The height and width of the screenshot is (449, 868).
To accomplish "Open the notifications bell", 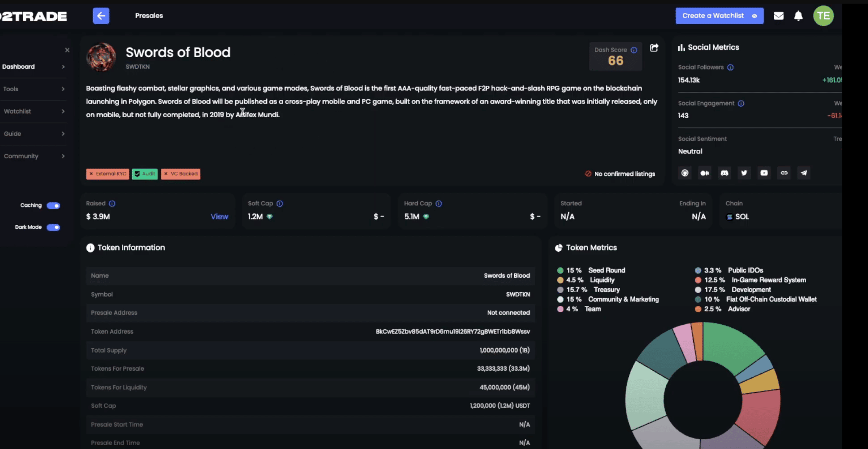I will coord(798,16).
